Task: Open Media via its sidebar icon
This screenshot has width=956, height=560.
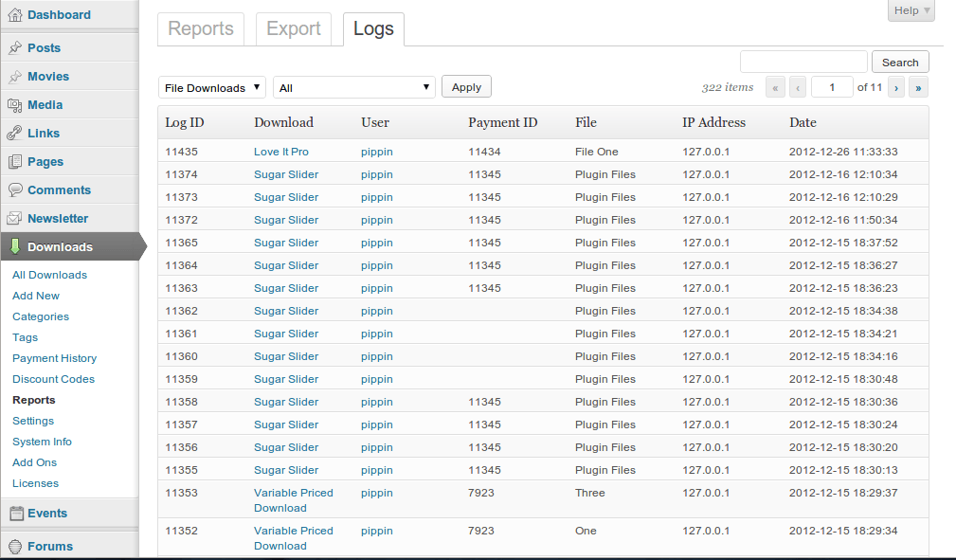Action: pyautogui.click(x=15, y=105)
